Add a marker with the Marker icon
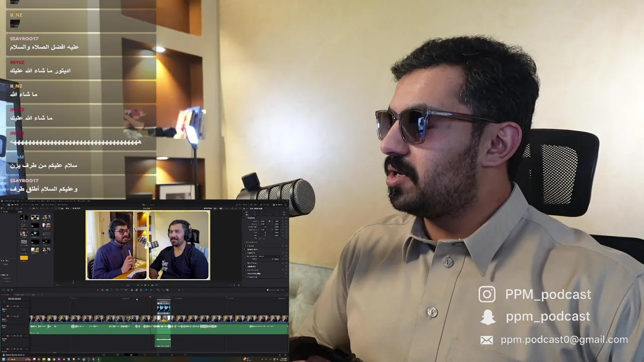Image resolution: width=644 pixels, height=362 pixels. (151, 290)
